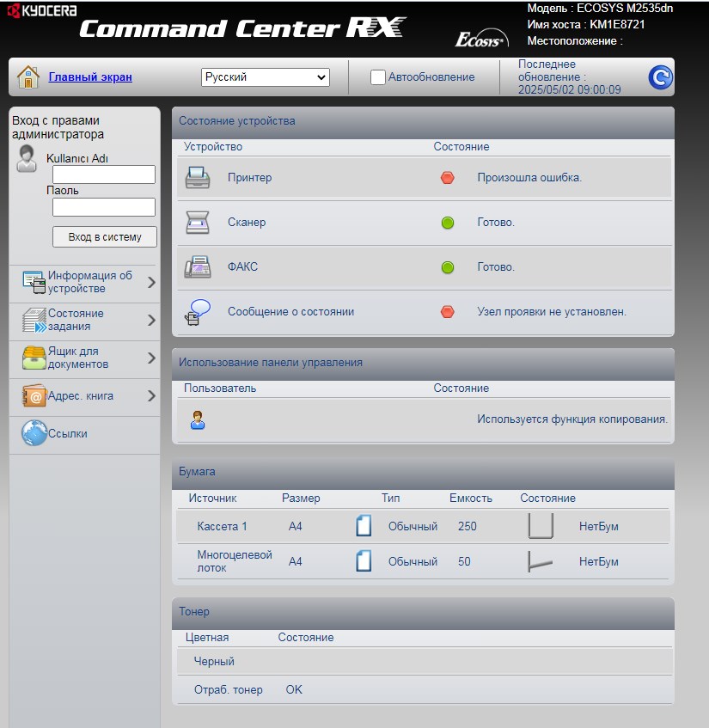Click the Черный toner row
Viewport: 709px width, 728px height.
click(x=425, y=662)
